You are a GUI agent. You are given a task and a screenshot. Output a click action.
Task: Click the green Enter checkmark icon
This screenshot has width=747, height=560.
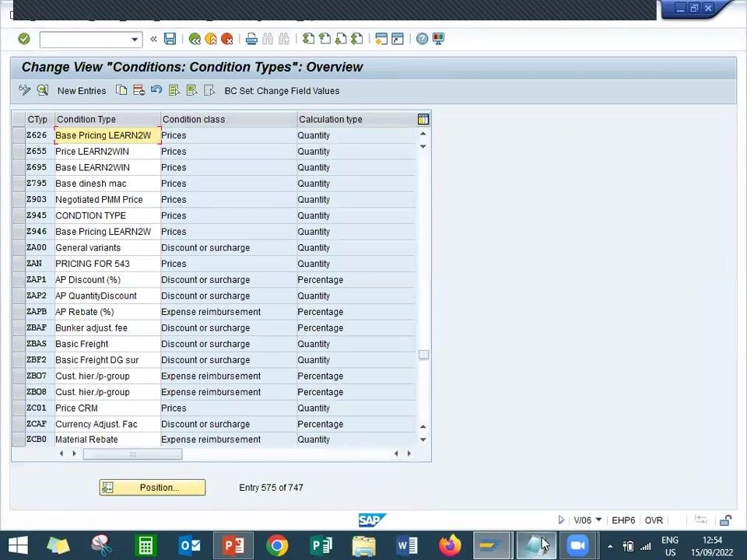pyautogui.click(x=24, y=39)
